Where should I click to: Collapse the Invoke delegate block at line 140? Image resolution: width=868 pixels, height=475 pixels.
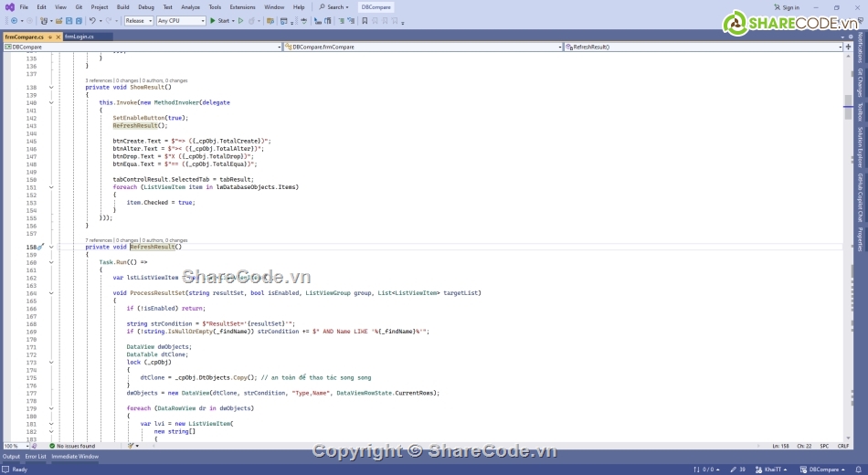tap(51, 103)
